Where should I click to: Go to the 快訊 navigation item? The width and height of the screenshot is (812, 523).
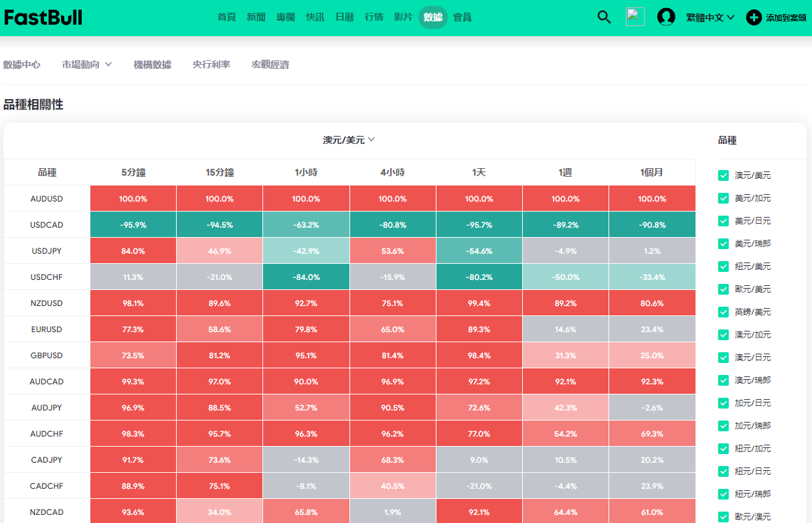coord(315,17)
